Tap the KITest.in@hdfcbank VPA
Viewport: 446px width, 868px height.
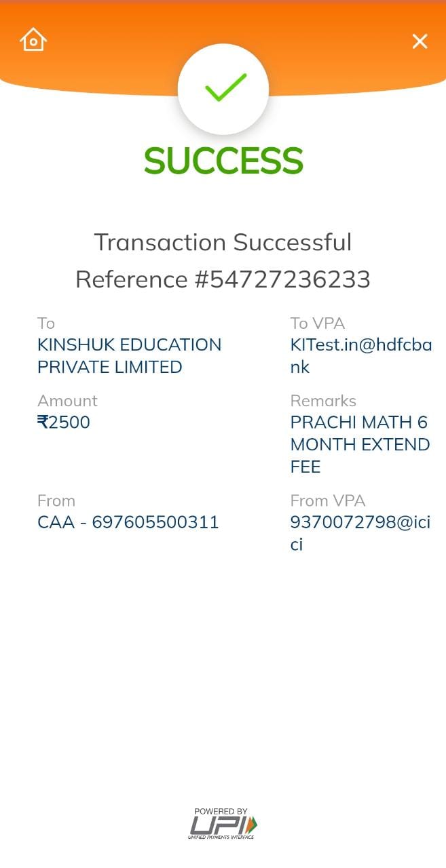point(360,355)
